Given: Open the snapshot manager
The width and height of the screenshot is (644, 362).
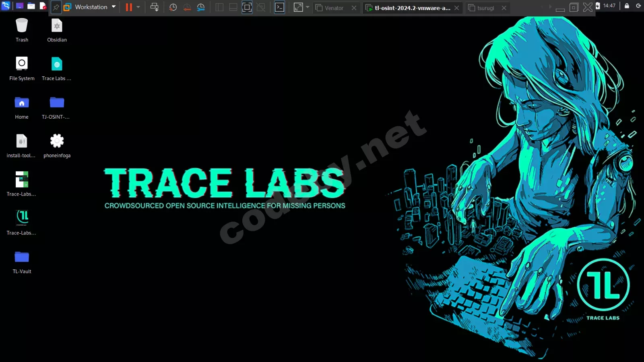Looking at the screenshot, I should 201,7.
